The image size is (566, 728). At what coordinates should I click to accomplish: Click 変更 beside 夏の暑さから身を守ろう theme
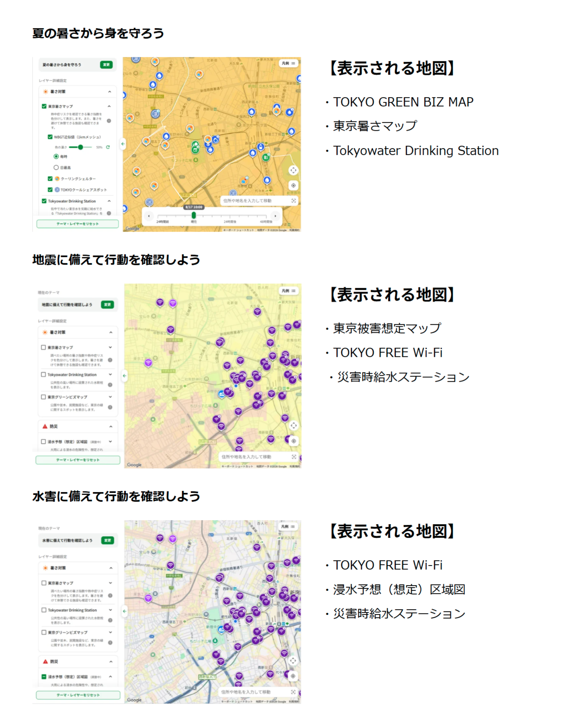click(x=106, y=65)
